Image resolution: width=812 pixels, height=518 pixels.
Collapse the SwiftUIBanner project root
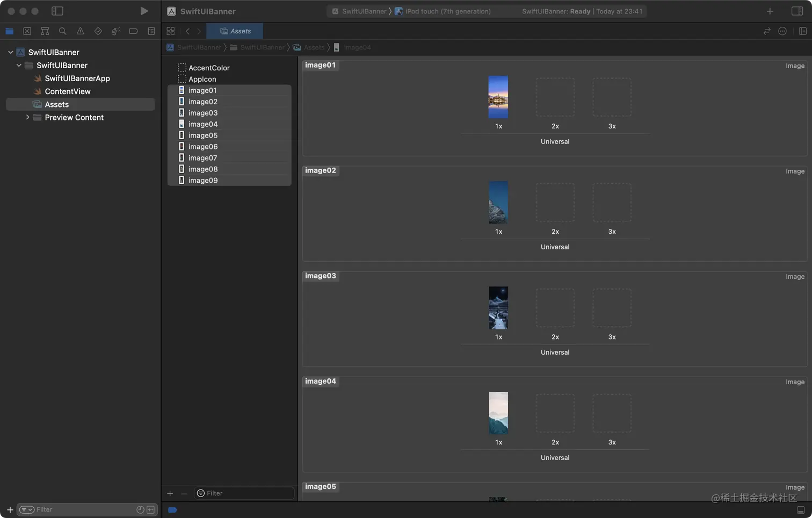pos(10,52)
